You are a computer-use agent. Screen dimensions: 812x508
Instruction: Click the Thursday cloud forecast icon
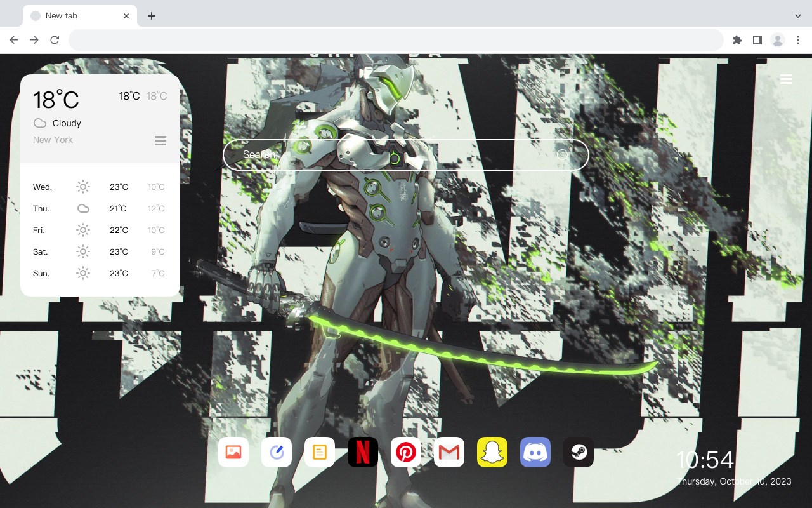(83, 208)
